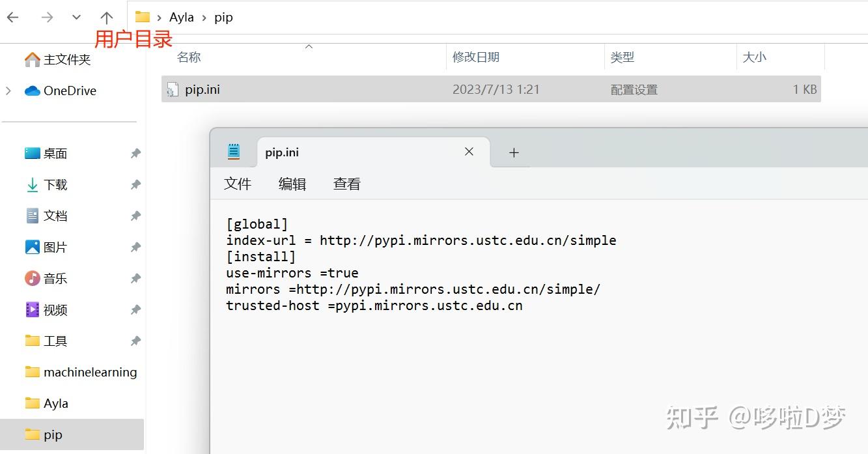Unpin the 工具 folder from sidebar
868x454 pixels.
click(x=135, y=341)
